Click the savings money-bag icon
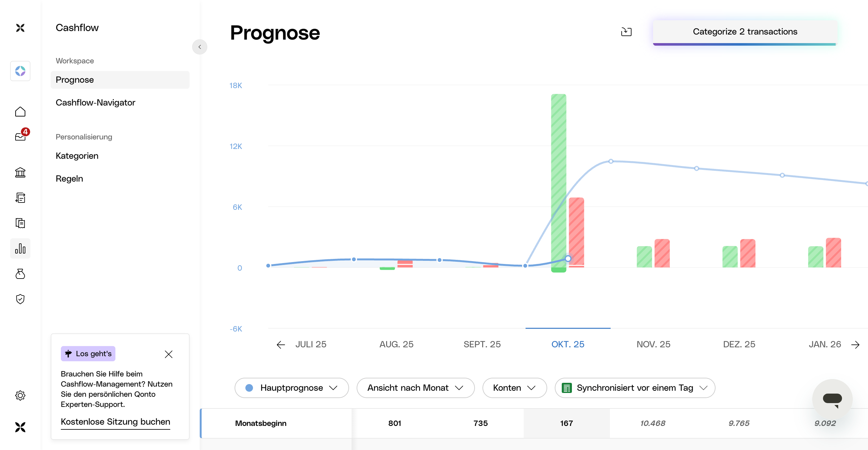The height and width of the screenshot is (450, 868). tap(20, 274)
